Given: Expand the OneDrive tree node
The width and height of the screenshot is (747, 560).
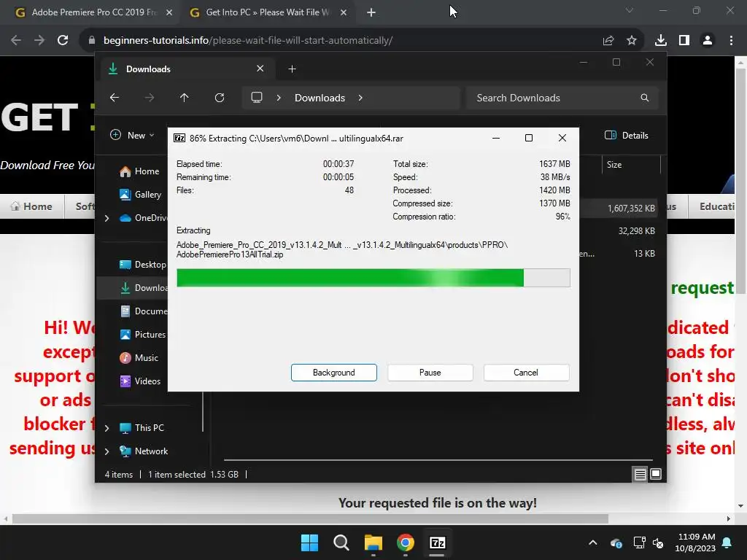Looking at the screenshot, I should (107, 218).
